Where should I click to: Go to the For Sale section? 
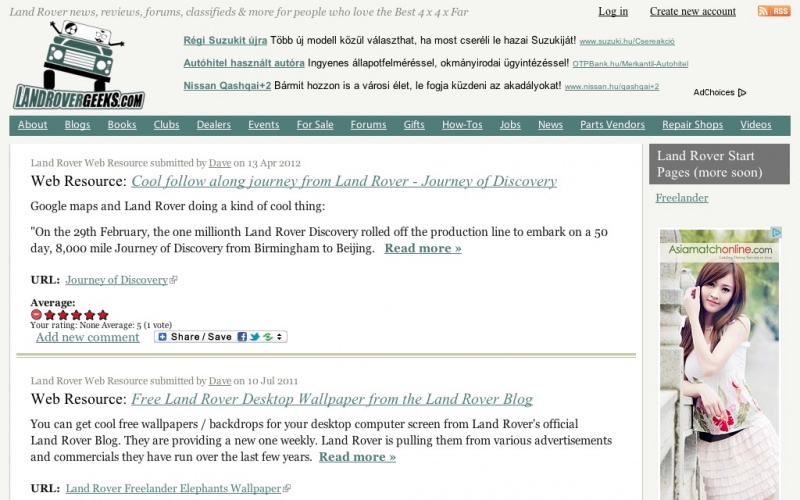(x=315, y=124)
